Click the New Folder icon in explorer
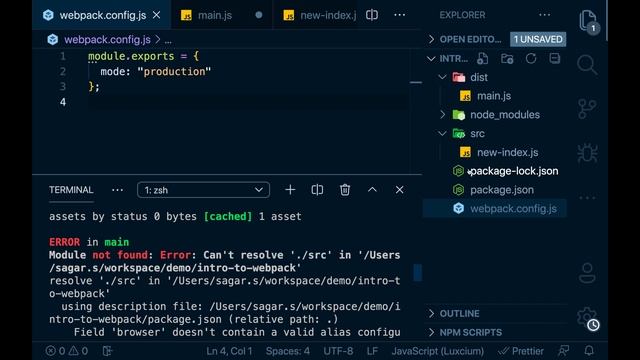 tap(507, 58)
